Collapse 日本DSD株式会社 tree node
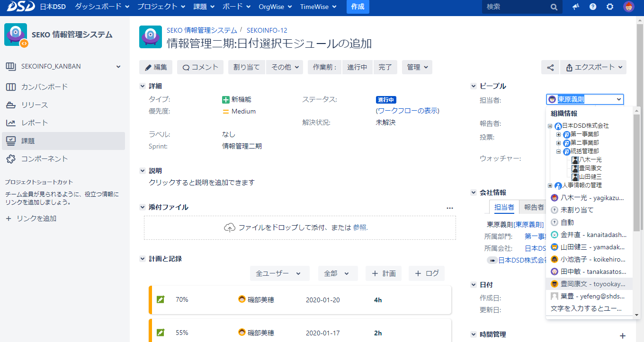Image resolution: width=644 pixels, height=342 pixels. (x=550, y=126)
